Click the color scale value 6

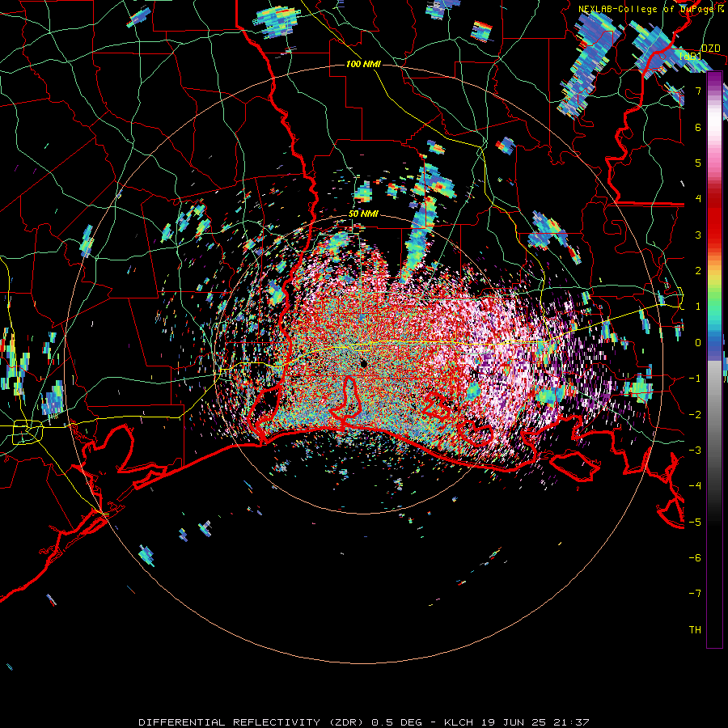coord(698,127)
